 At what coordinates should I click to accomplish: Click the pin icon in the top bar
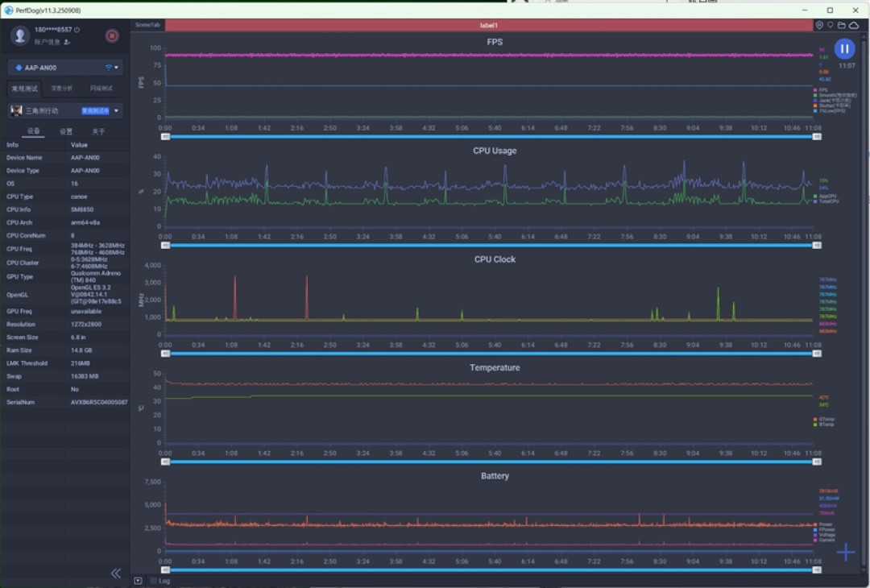pos(830,25)
